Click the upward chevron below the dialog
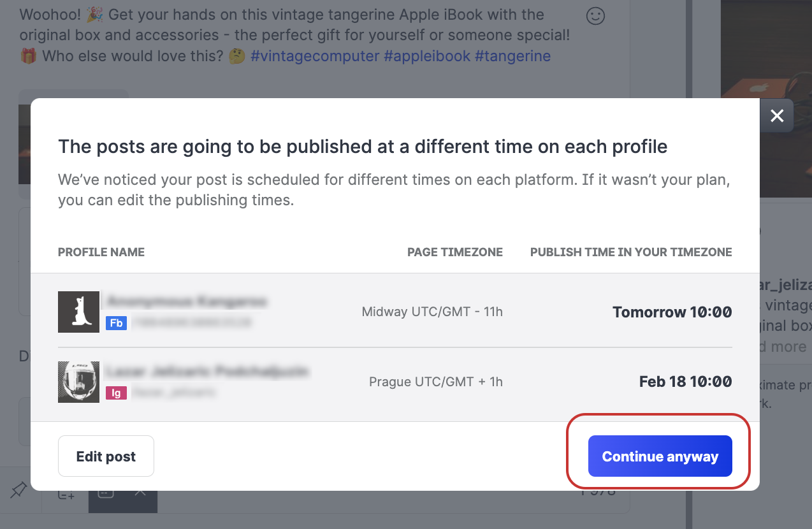Image resolution: width=812 pixels, height=529 pixels. tap(141, 492)
